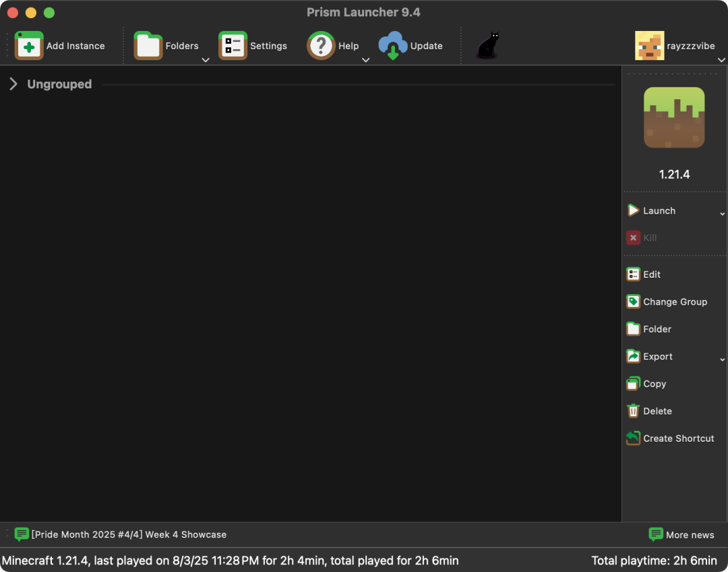This screenshot has width=728, height=572.
Task: Click the green fullscreen window button
Action: point(49,13)
